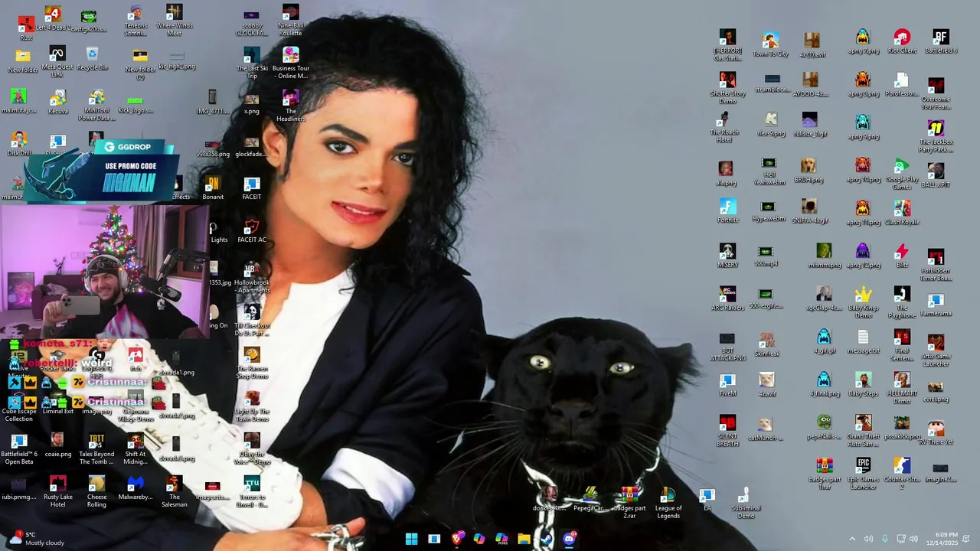Launch the Subliminal Demo shortcut
This screenshot has height=551, width=980.
coord(746,503)
